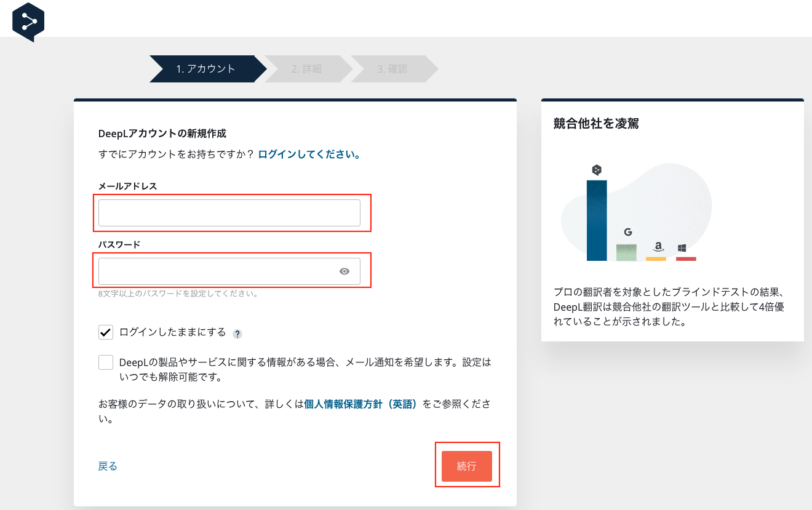Select step 1. アカウント
Image resolution: width=812 pixels, height=510 pixels.
(x=208, y=69)
